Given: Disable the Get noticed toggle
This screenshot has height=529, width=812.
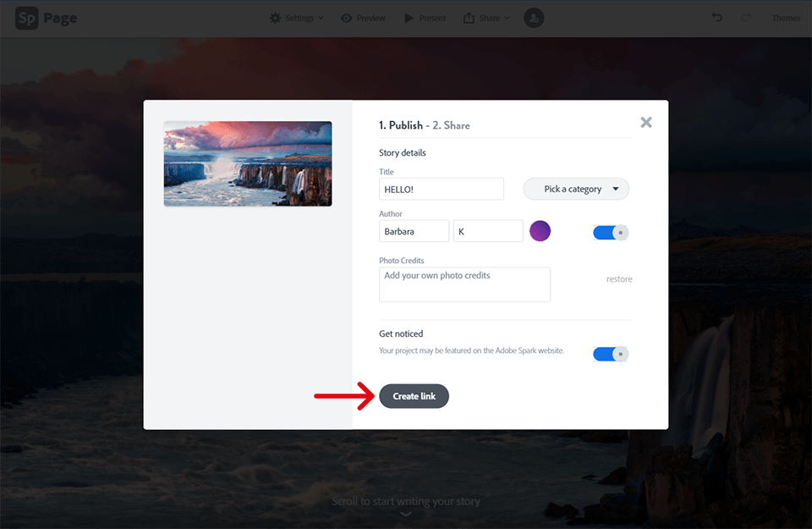Looking at the screenshot, I should coord(611,355).
